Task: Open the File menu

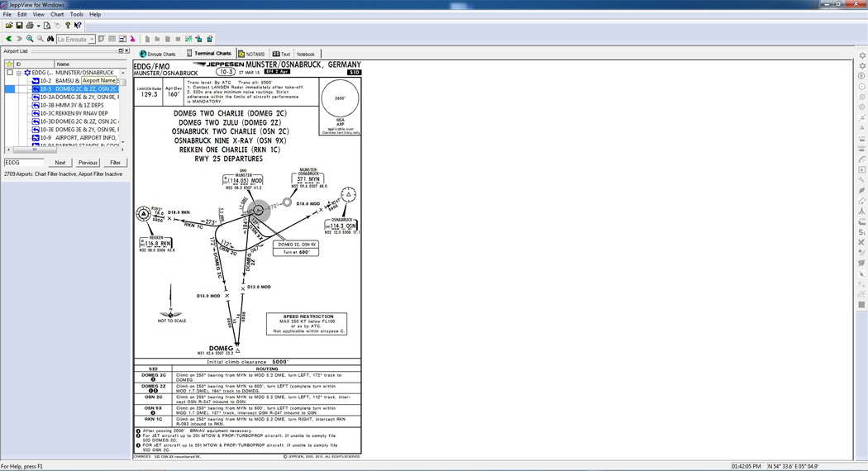Action: (7, 14)
